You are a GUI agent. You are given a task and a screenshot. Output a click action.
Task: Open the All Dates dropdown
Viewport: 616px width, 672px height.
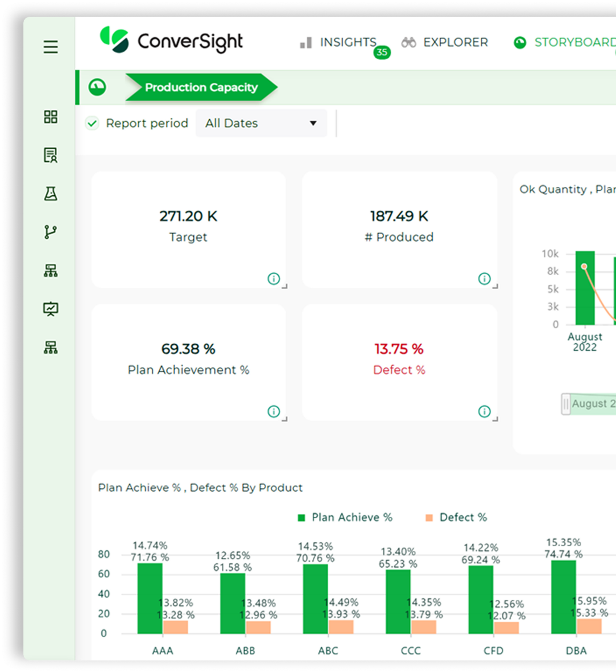261,123
